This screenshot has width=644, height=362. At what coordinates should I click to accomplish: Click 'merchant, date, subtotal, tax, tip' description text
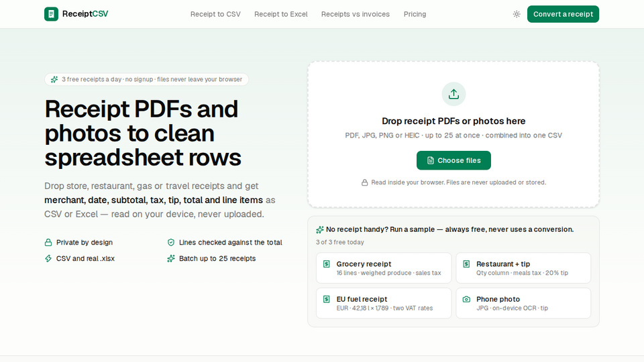coord(154,200)
